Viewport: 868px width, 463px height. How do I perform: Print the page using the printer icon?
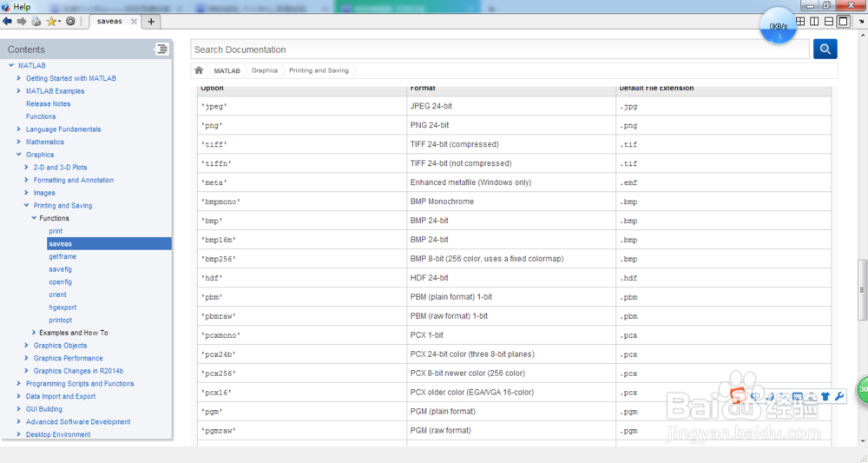(36, 21)
